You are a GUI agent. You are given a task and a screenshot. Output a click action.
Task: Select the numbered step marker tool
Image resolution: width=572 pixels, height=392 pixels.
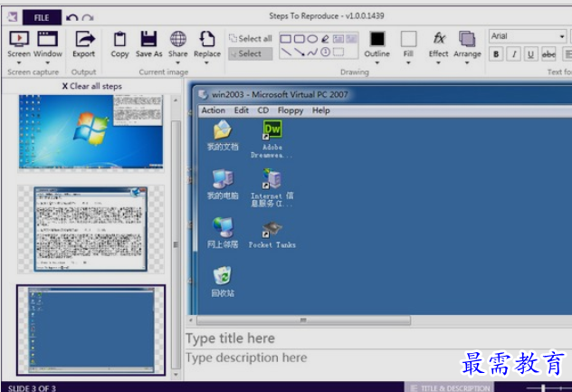[326, 53]
